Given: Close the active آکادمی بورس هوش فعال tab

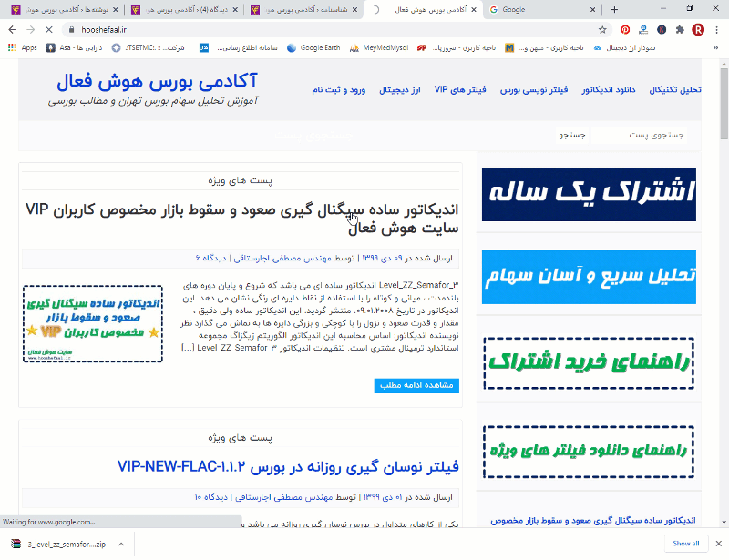Looking at the screenshot, I should click(x=474, y=10).
